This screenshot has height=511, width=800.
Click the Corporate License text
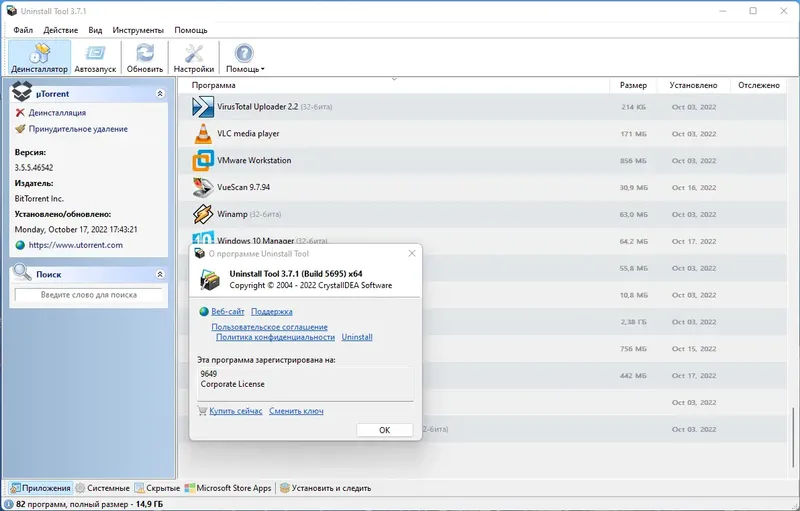click(233, 384)
